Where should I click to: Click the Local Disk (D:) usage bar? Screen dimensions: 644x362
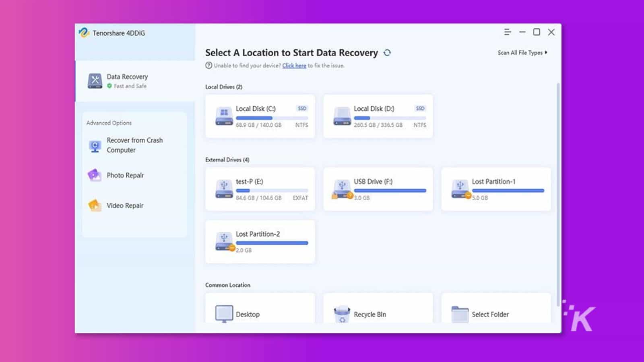(390, 118)
